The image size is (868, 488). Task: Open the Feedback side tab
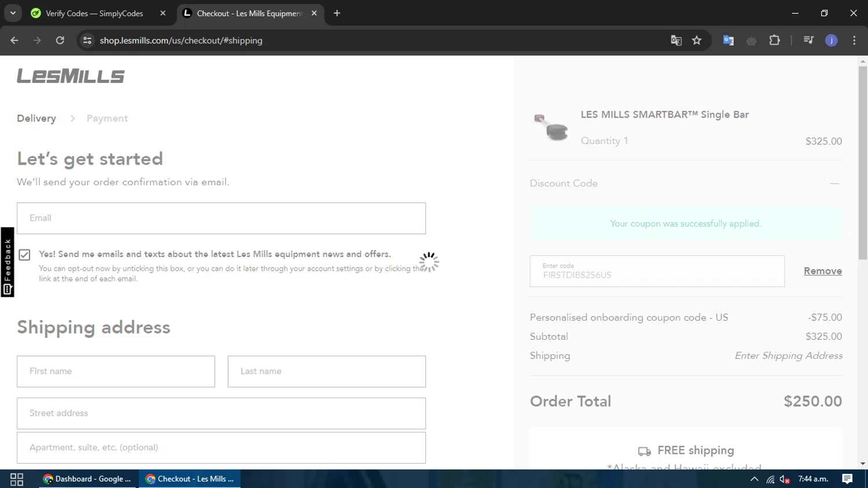pos(7,262)
